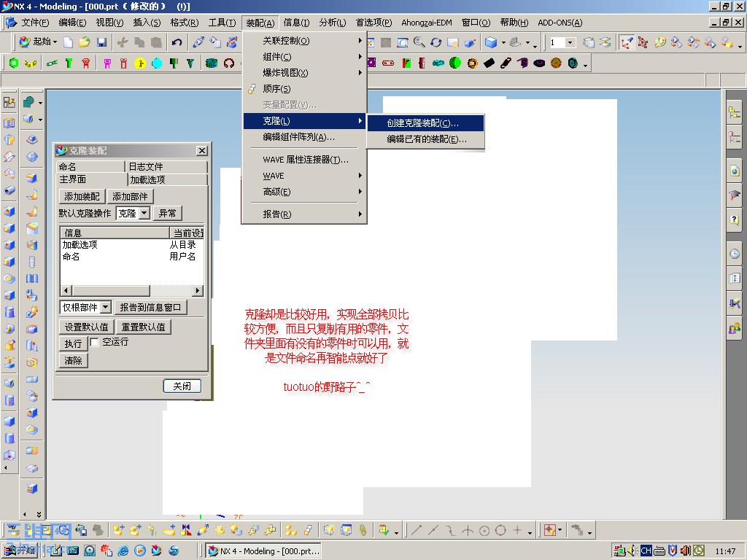Expand the WAVE submenu

[304, 176]
